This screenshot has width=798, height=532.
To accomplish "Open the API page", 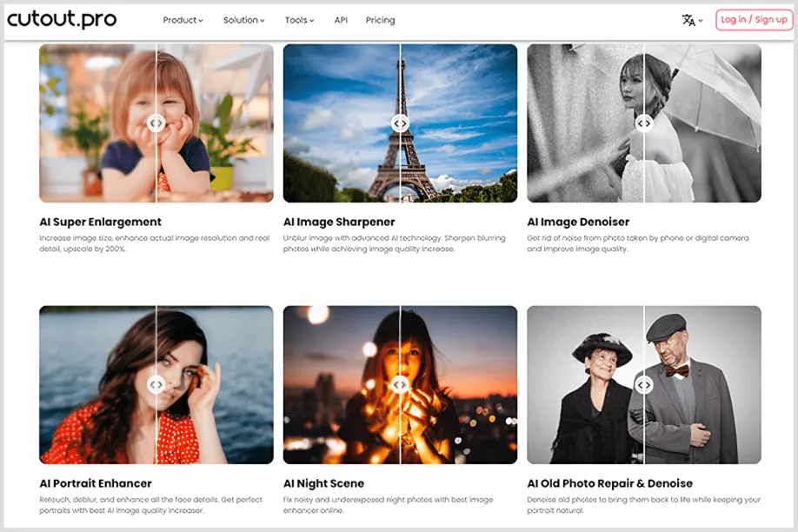I will [341, 20].
